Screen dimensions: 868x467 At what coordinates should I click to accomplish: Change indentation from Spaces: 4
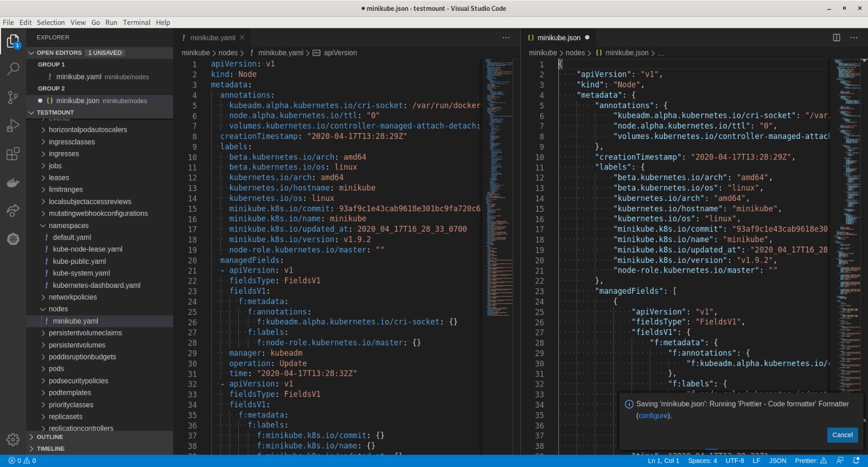point(703,460)
